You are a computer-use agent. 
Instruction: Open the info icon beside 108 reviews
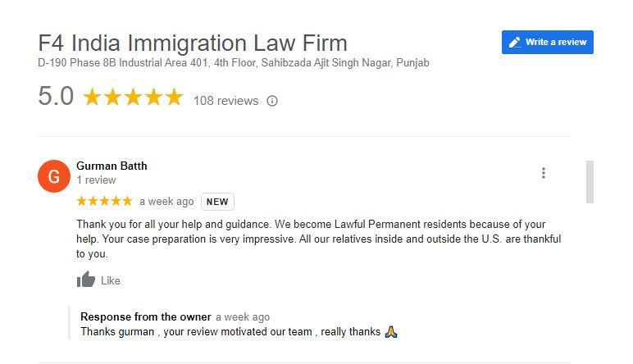(272, 101)
